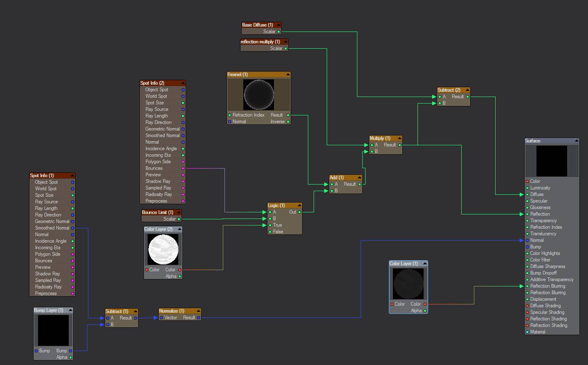Click the Fresnel node Result output port

(x=288, y=115)
